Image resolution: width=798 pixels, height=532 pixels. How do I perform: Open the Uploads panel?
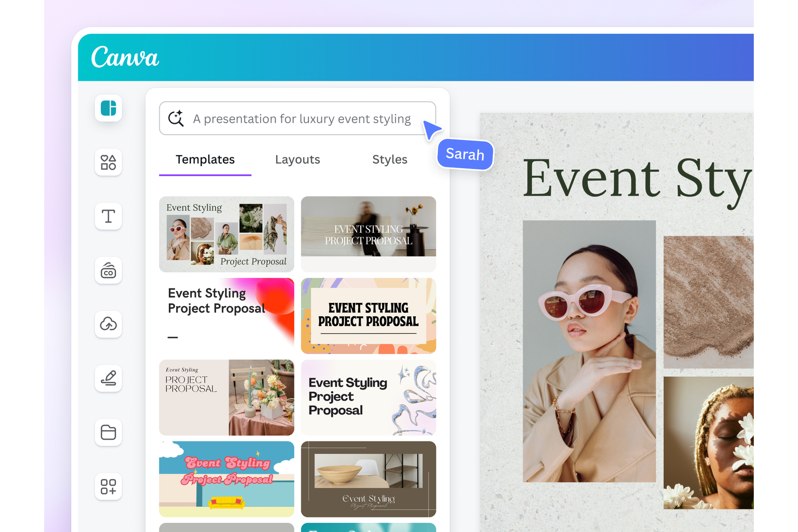click(108, 324)
